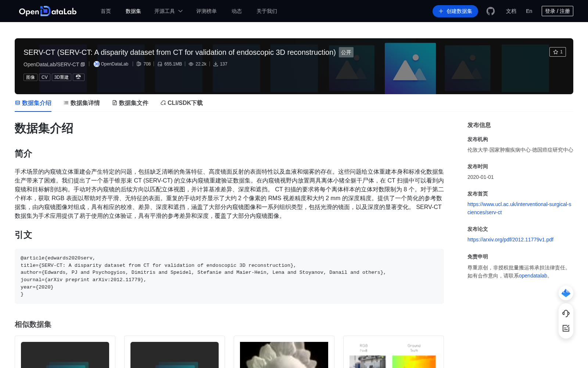The width and height of the screenshot is (588, 368).
Task: Click the 2020-01-01 release date text
Action: pos(481,177)
